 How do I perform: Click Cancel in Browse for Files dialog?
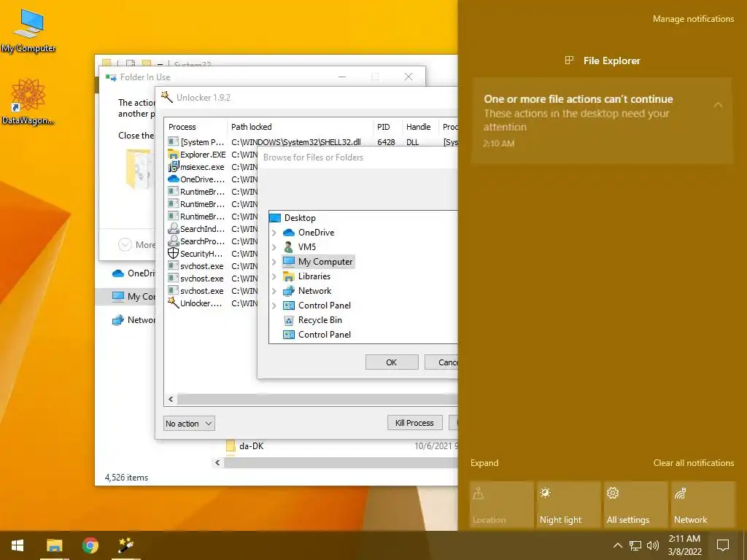441,362
